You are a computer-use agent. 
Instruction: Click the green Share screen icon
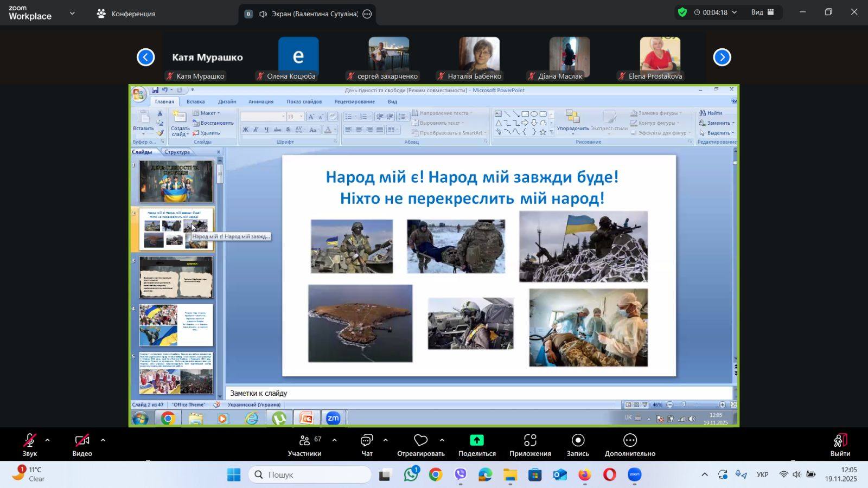point(477,440)
